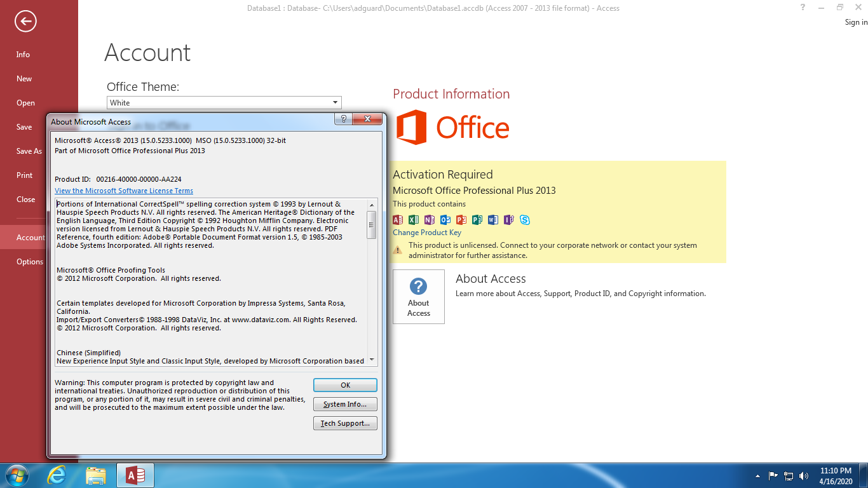Click the About Access button
Viewport: 868px width, 488px height.
(x=419, y=297)
